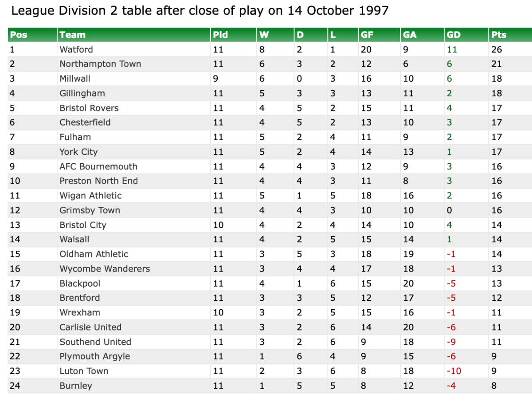
Task: Click the Watford team name
Action: (76, 49)
